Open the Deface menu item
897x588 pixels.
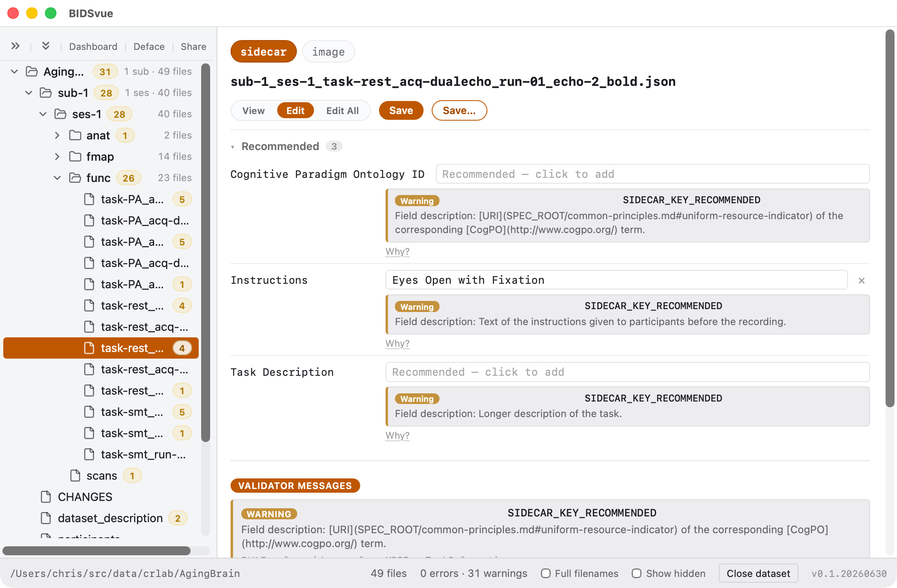click(149, 47)
